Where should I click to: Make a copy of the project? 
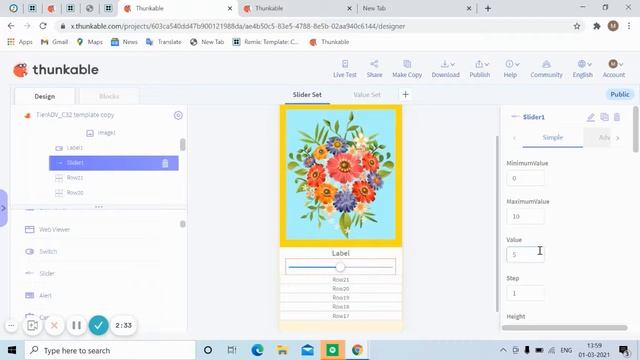[407, 69]
